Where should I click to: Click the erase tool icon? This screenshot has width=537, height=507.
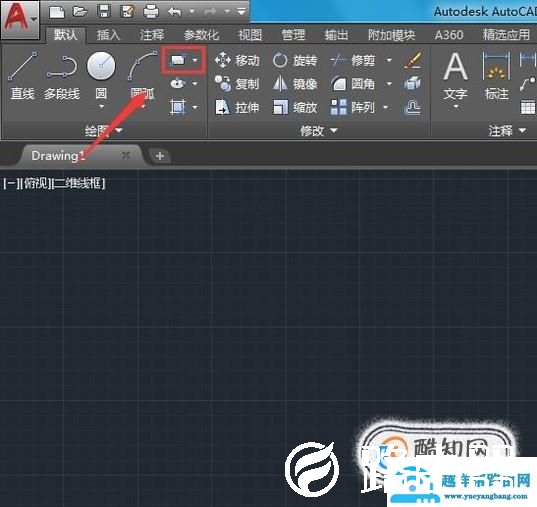pyautogui.click(x=412, y=60)
